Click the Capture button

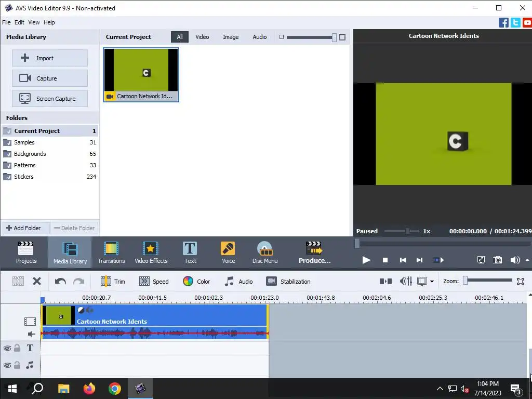pyautogui.click(x=50, y=78)
